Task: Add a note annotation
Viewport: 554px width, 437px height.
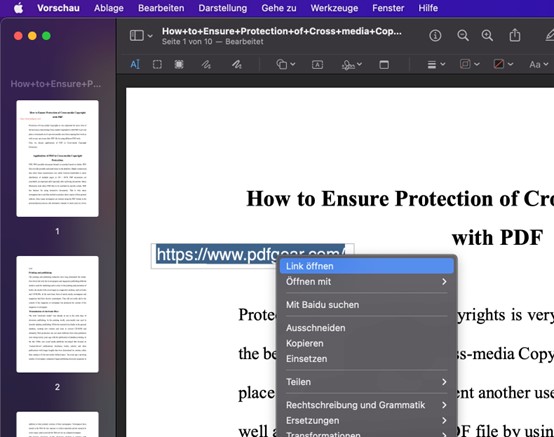Action: click(384, 64)
